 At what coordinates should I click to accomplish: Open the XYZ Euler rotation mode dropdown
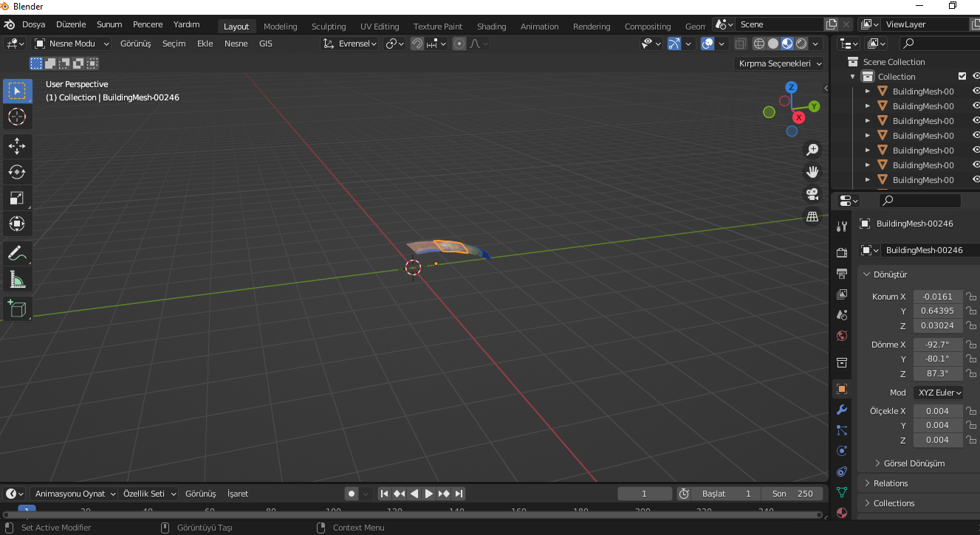(938, 392)
